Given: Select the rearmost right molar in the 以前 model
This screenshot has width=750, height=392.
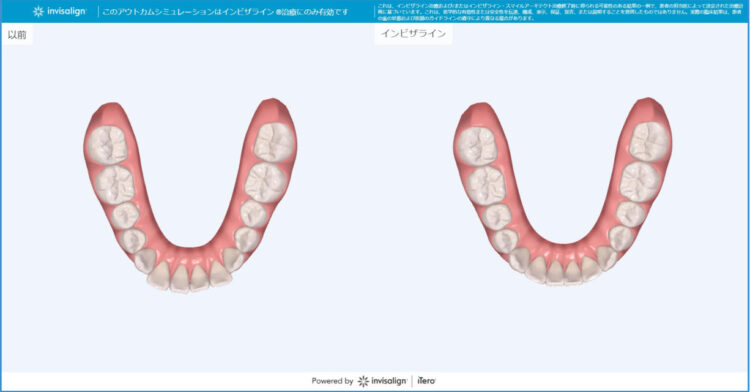Looking at the screenshot, I should click(x=273, y=142).
